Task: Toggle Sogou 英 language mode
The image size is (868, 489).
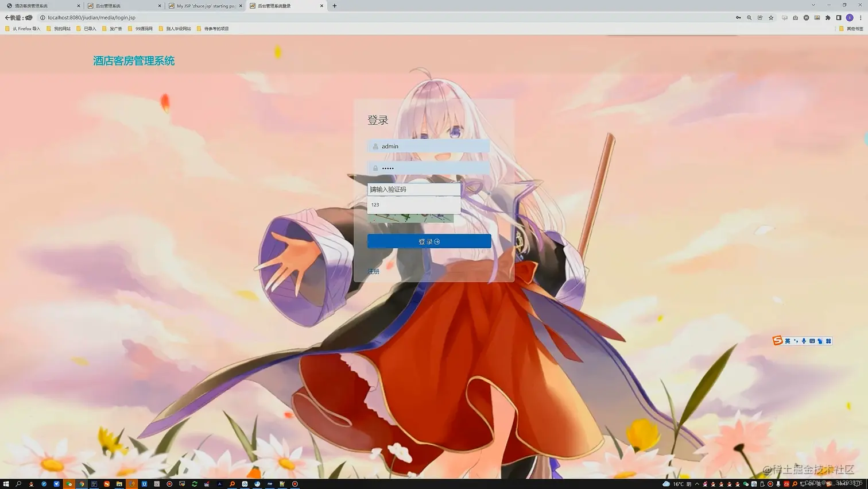Action: pos(788,341)
